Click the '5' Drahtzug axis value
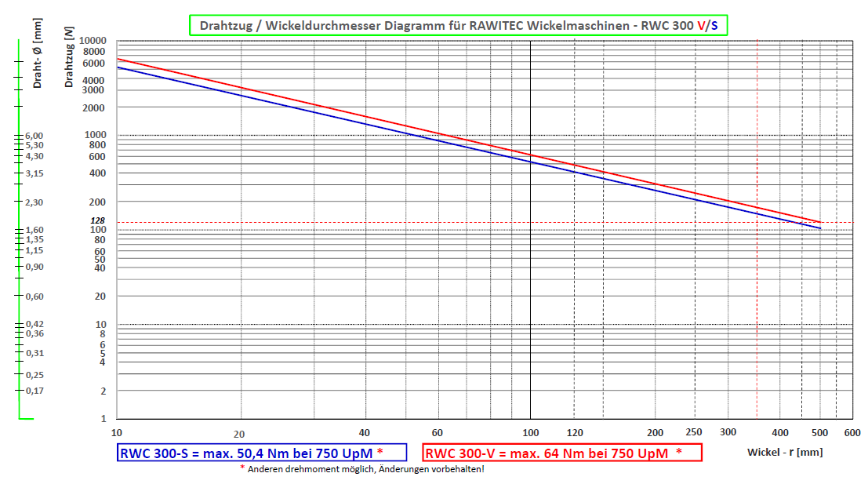The image size is (868, 484). (103, 353)
